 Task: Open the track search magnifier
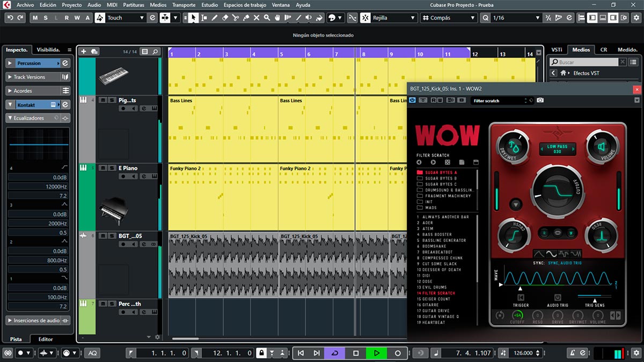[x=156, y=51]
